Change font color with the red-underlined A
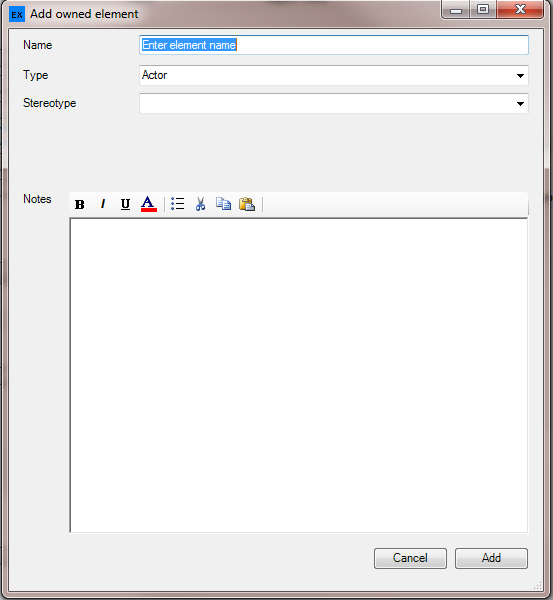This screenshot has height=600, width=553. tap(148, 204)
